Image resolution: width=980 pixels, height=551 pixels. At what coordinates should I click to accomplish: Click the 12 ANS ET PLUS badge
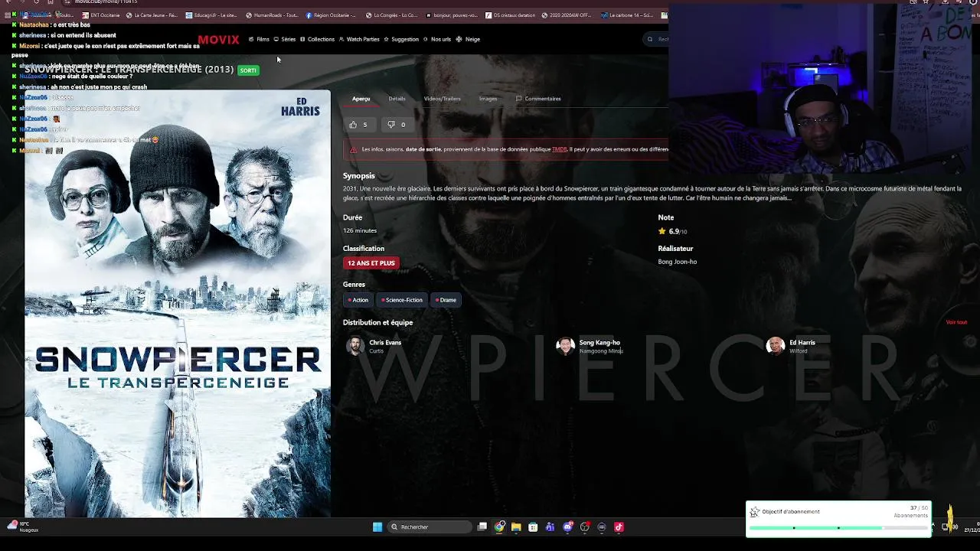click(x=371, y=263)
